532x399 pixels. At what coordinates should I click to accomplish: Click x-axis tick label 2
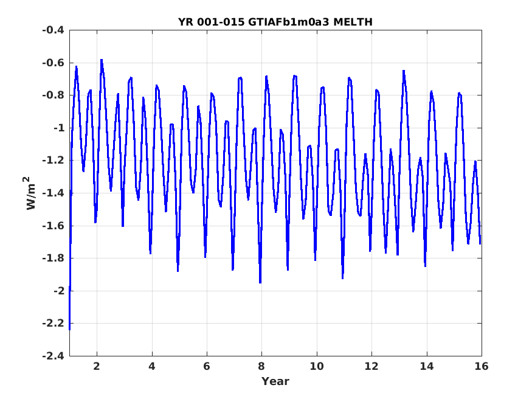click(x=97, y=366)
